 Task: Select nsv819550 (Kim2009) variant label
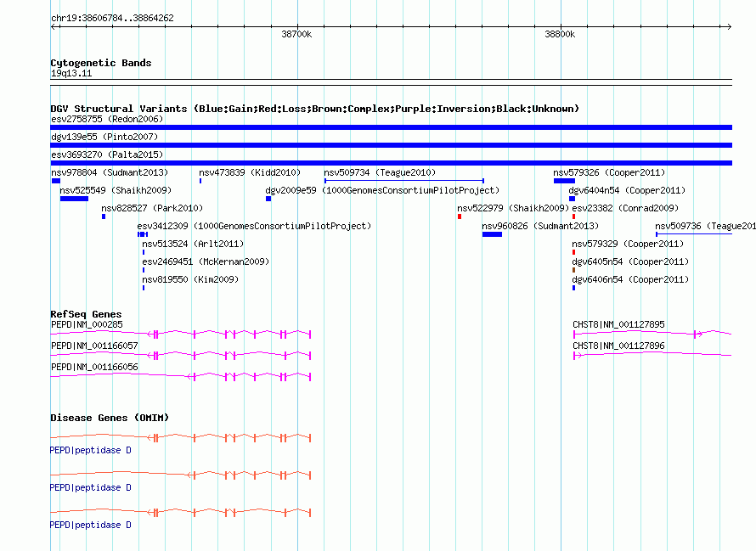[x=190, y=279]
